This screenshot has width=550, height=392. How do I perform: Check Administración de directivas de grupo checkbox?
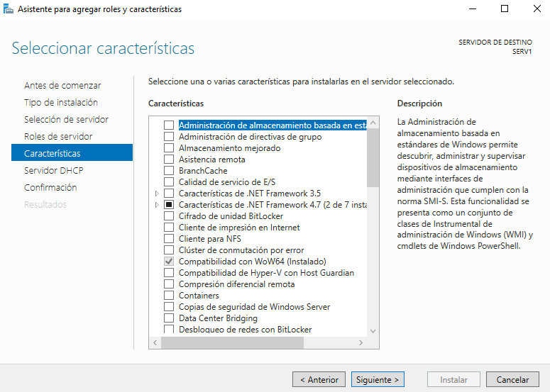169,136
